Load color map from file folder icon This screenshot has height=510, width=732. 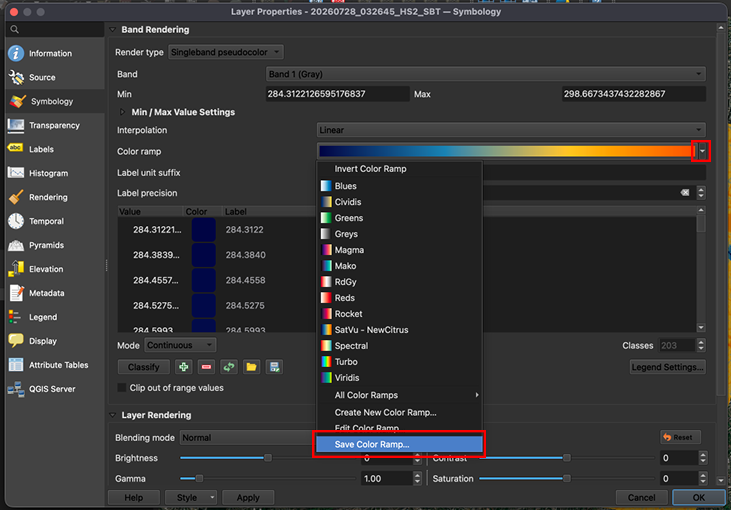coord(251,367)
